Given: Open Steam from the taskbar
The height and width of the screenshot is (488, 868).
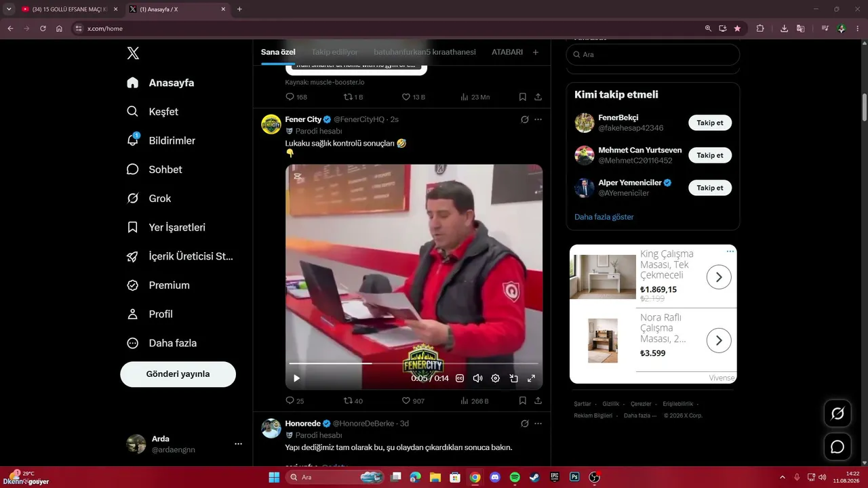Looking at the screenshot, I should (534, 477).
